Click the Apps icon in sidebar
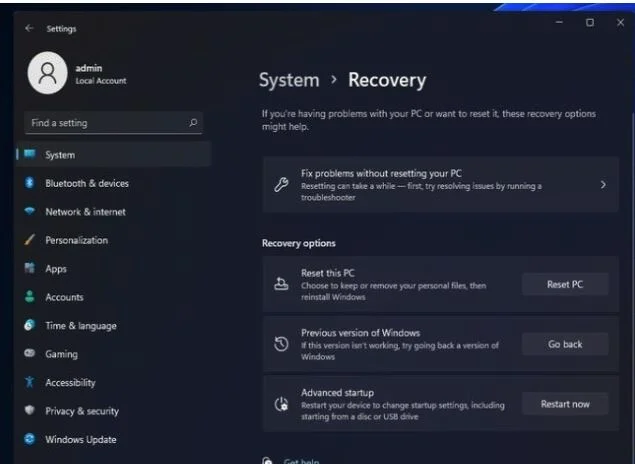This screenshot has height=464, width=635. click(x=30, y=268)
